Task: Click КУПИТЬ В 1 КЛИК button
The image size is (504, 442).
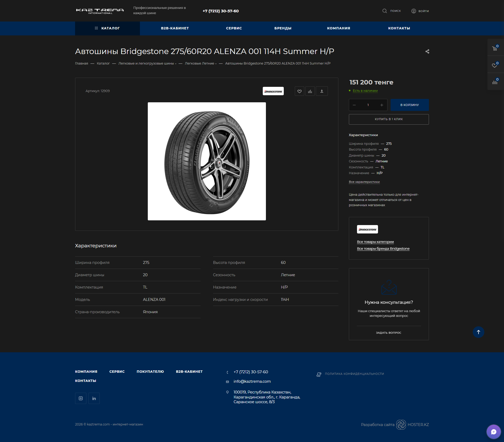Action: click(x=389, y=119)
